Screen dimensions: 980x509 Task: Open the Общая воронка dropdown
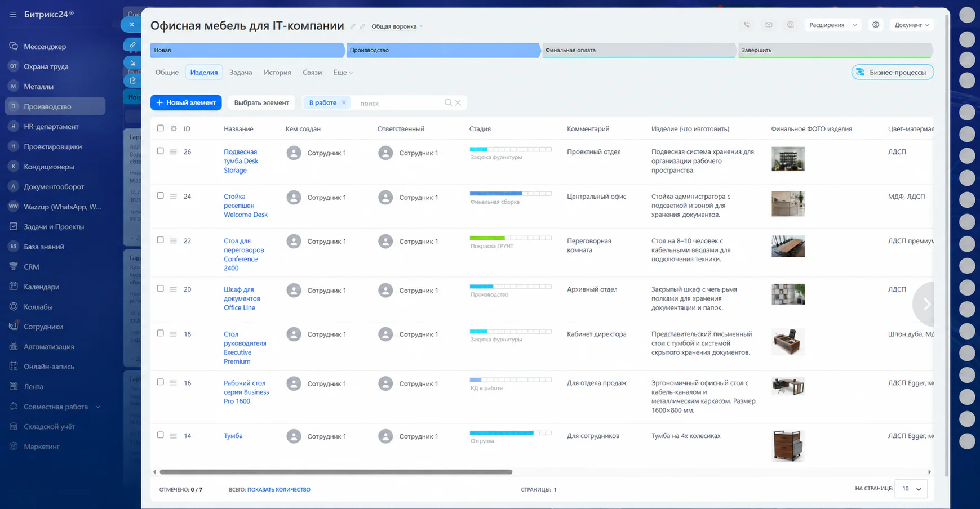pos(397,26)
